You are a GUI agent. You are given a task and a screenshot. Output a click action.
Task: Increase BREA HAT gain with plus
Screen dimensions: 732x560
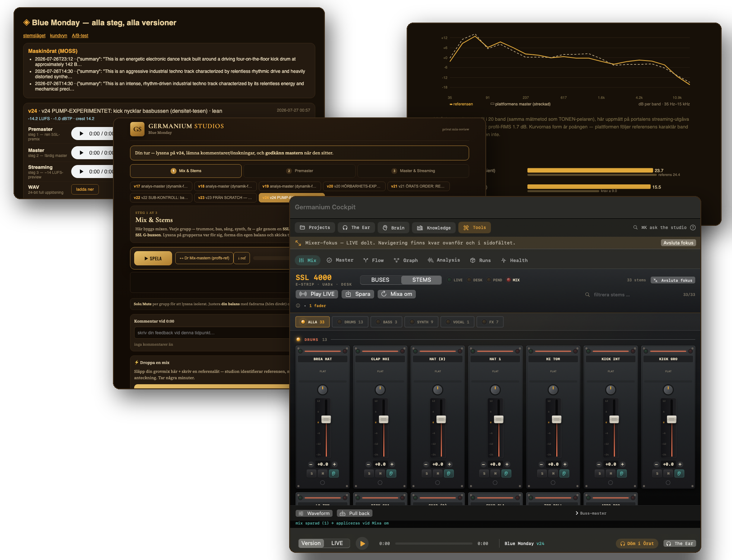tap(334, 464)
